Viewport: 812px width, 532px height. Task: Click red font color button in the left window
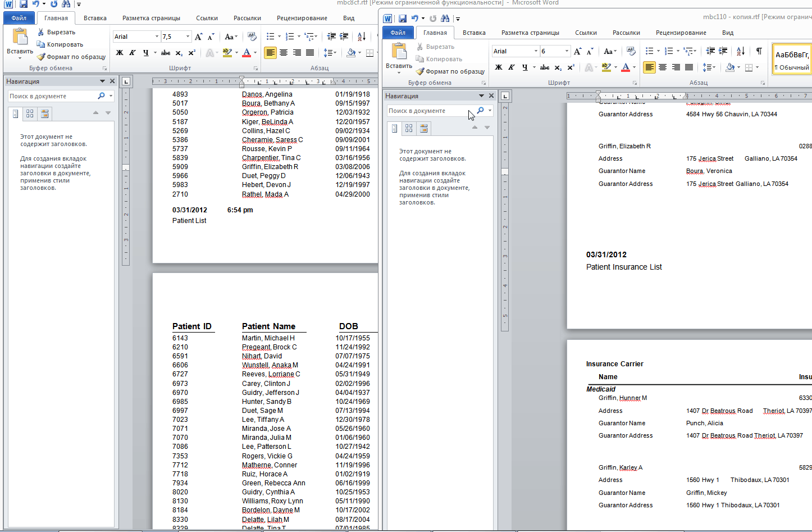tap(247, 53)
